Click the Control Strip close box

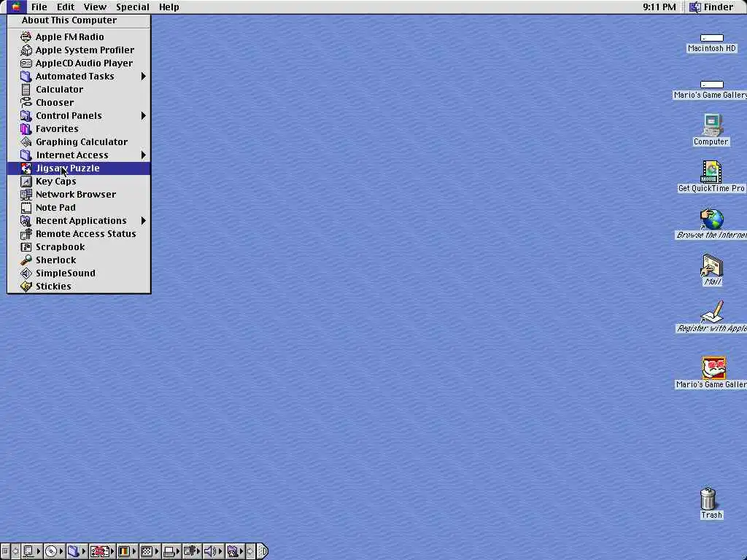click(5, 551)
